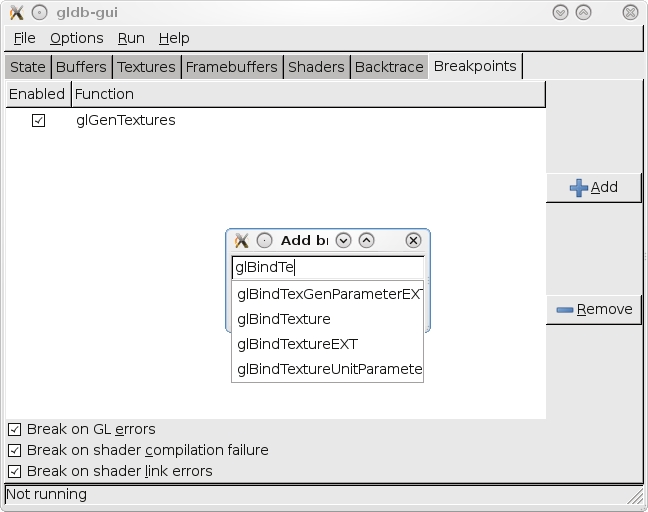Shade the Add breakpoint dialog with down arrow
The image size is (648, 512).
click(344, 240)
